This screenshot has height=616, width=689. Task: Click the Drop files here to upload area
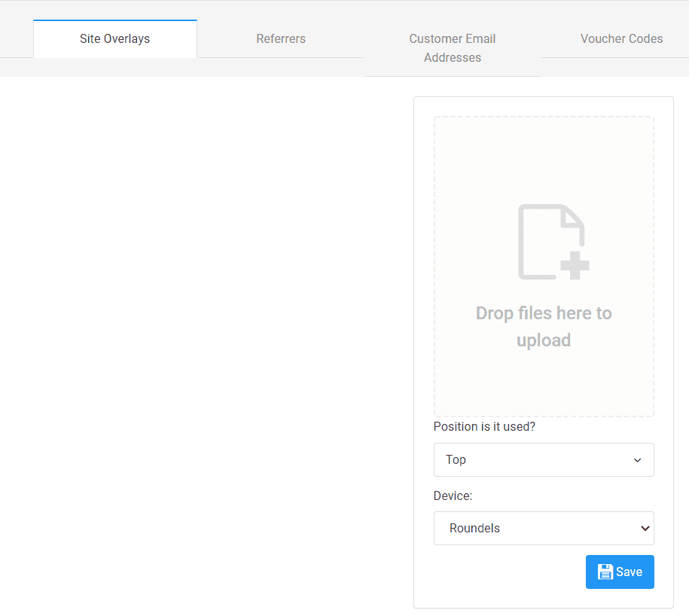click(544, 326)
